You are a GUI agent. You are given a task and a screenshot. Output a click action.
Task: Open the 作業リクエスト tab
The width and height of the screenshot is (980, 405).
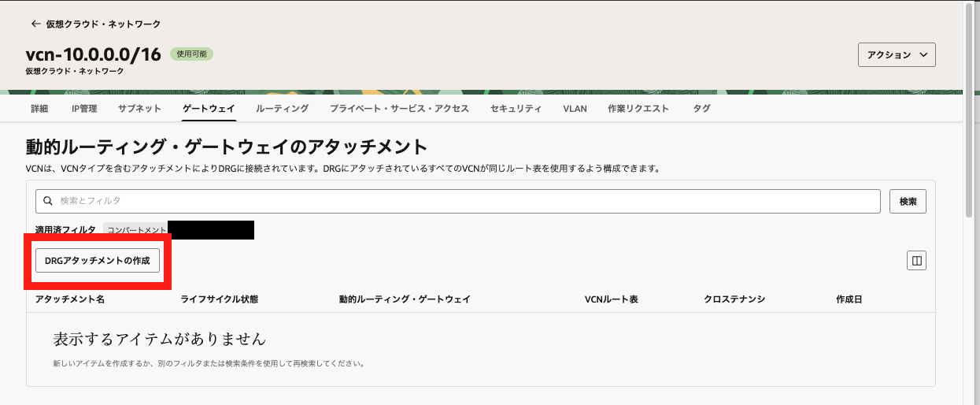[x=638, y=109]
